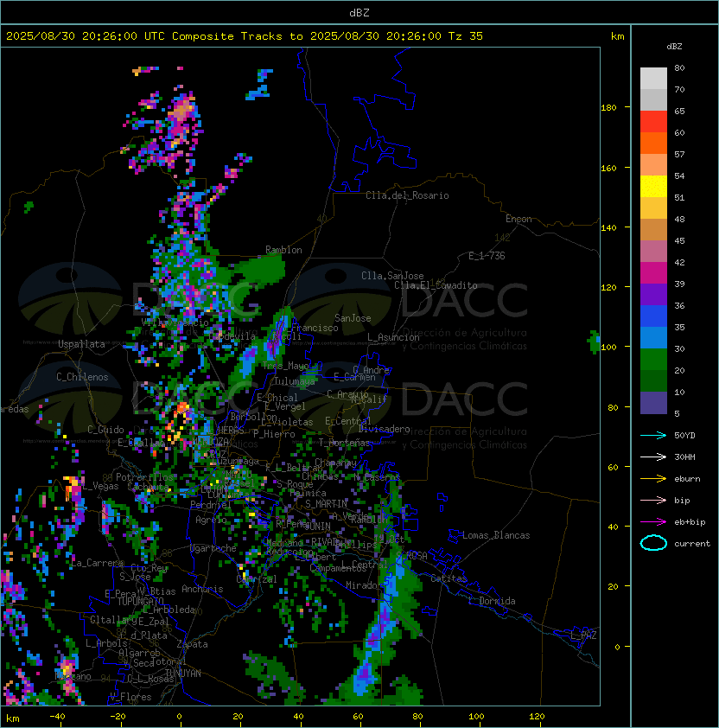Viewport: 719px width, 728px height.
Task: Click the '180' tick on the km axis
Action: [x=608, y=108]
